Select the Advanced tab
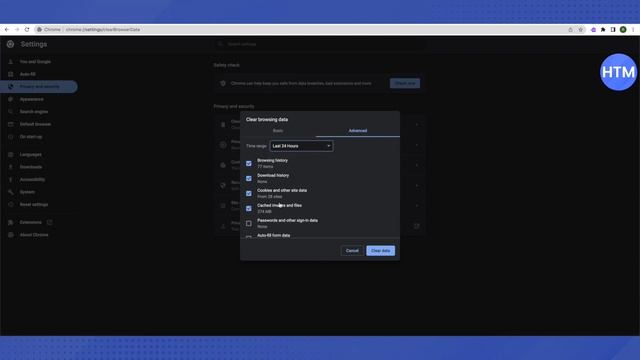 (x=358, y=131)
